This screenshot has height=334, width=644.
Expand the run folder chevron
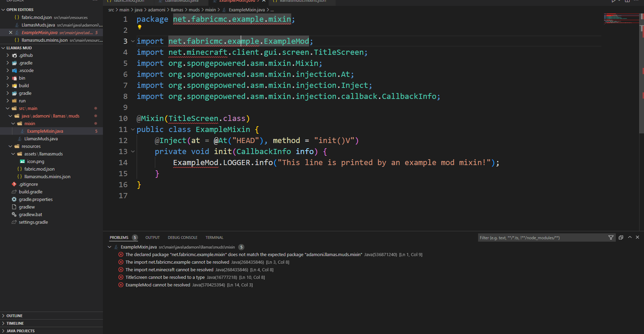(x=8, y=101)
